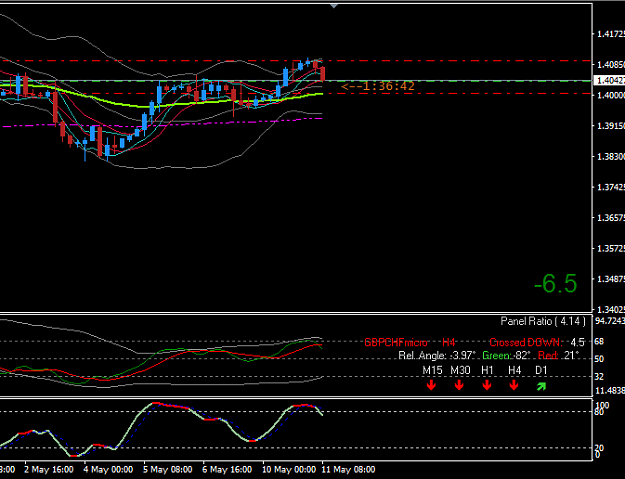625x479 pixels.
Task: Click the D1 timeframe label
Action: tap(541, 370)
